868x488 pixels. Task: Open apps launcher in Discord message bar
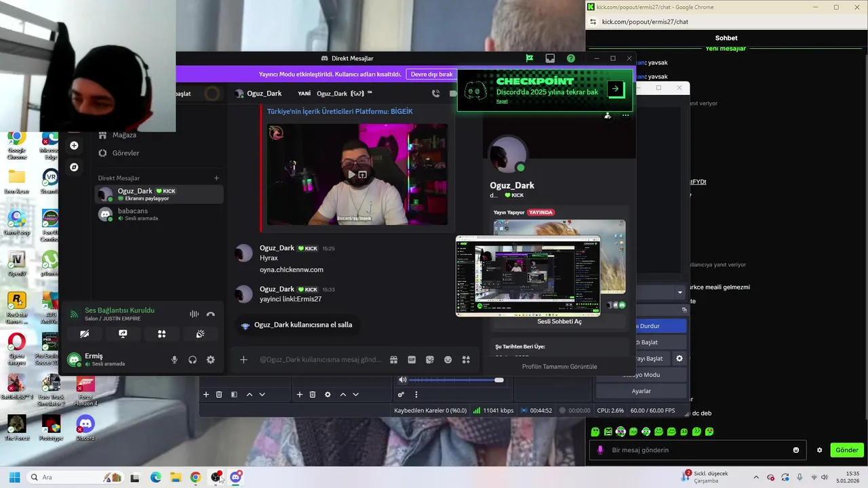click(x=466, y=359)
